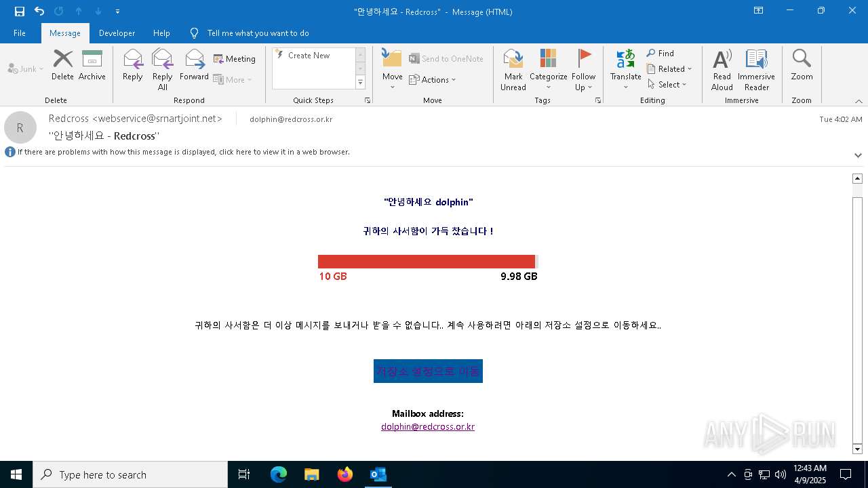868x488 pixels.
Task: Open Task View on the taskbar
Action: [244, 474]
